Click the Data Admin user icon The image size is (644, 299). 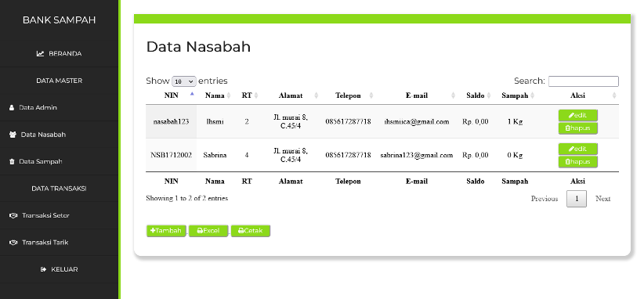pos(12,107)
